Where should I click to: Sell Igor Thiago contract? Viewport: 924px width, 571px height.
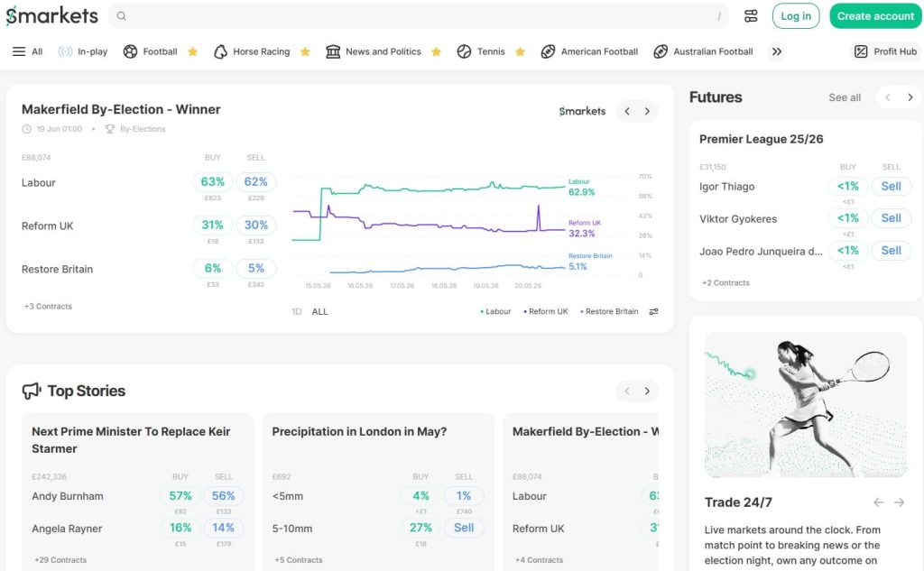[891, 186]
